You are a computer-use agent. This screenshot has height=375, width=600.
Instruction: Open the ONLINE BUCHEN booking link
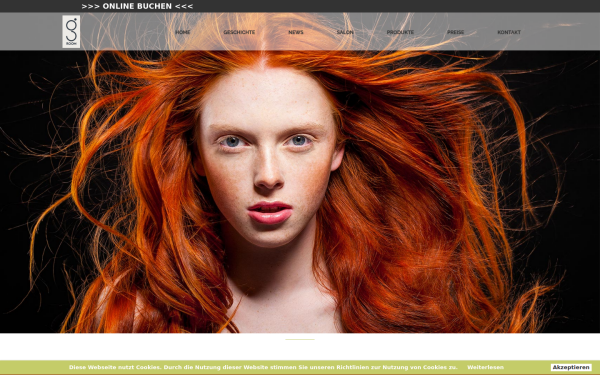[x=137, y=6]
